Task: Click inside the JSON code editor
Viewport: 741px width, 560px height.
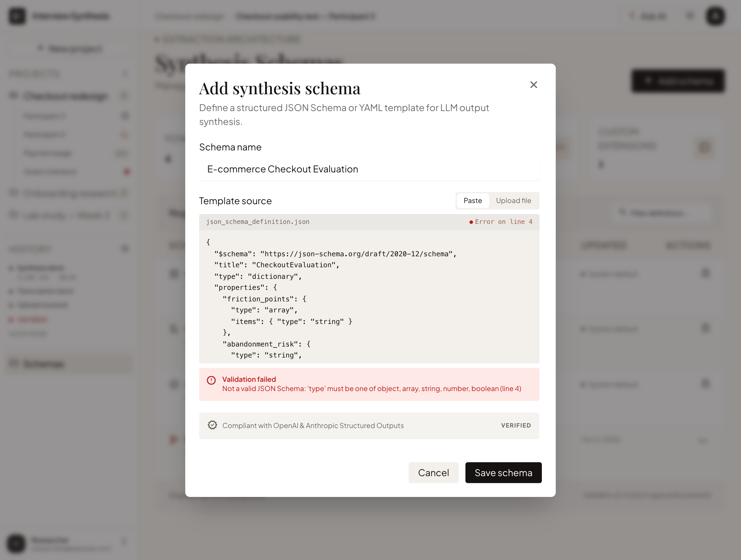Action: click(x=369, y=296)
